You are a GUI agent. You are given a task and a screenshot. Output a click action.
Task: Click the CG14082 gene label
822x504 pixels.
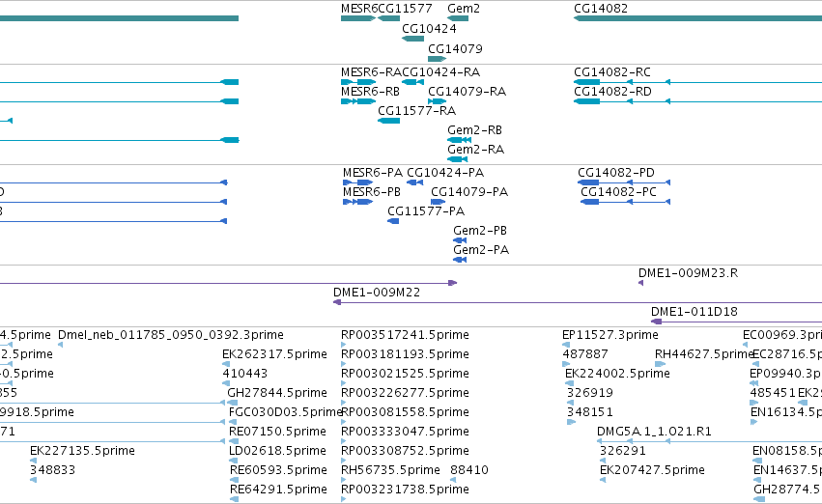[601, 9]
